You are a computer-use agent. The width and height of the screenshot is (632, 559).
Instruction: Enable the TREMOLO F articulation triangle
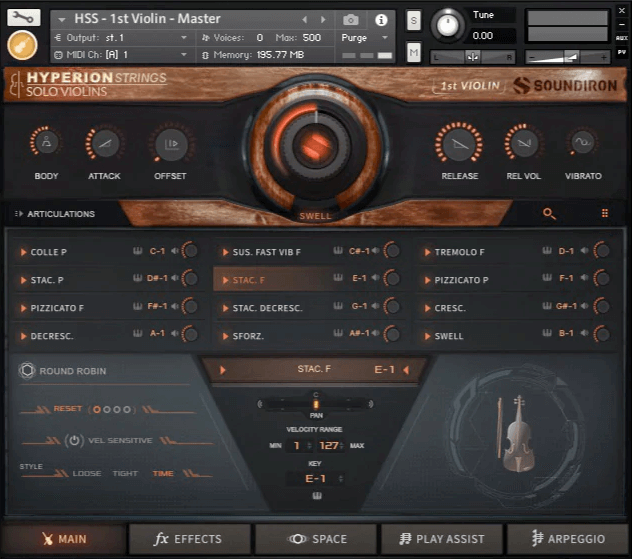tap(427, 252)
